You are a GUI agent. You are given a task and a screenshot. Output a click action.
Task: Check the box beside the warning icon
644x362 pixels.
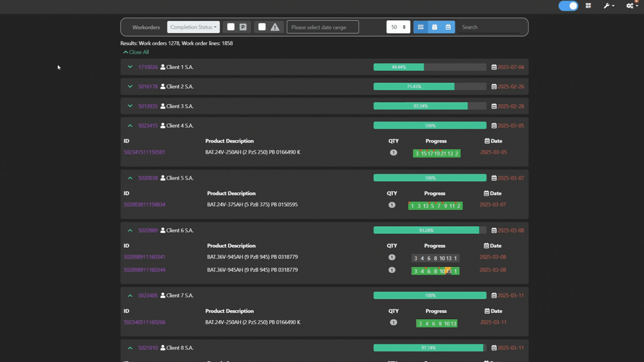pos(262,27)
